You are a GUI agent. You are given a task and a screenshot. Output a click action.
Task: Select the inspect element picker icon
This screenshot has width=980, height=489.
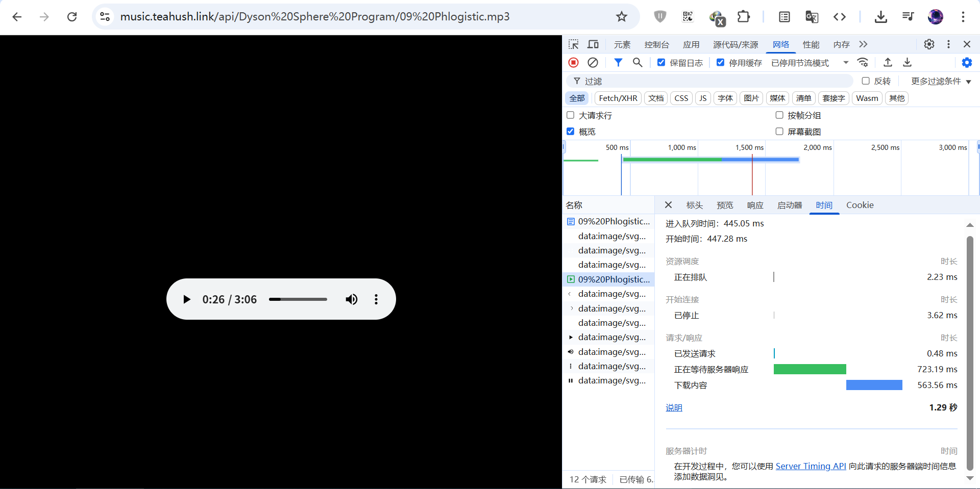point(574,44)
